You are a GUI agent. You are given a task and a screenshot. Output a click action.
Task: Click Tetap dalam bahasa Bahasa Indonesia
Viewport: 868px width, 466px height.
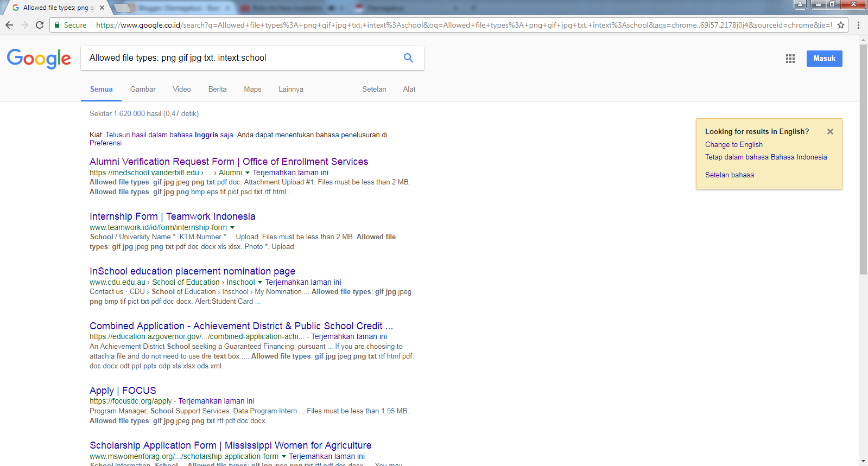766,157
